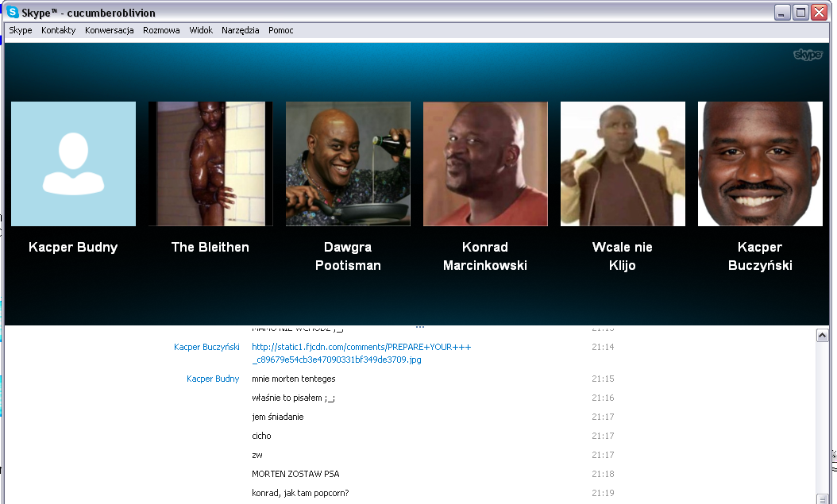Select Kacper Buczyński's profile picture

coord(760,164)
